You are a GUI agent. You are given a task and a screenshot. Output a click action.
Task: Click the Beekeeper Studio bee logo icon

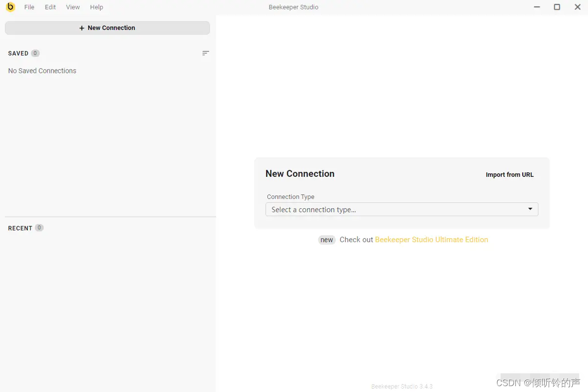pyautogui.click(x=10, y=7)
